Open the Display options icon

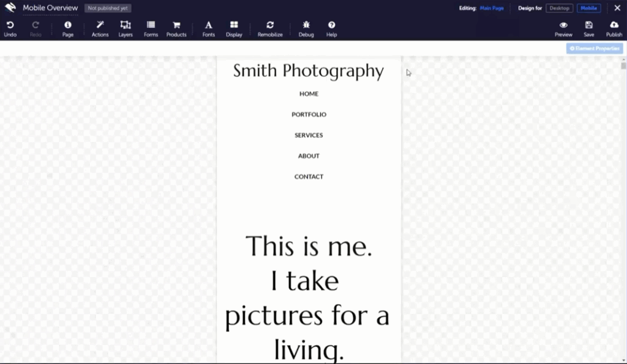[x=234, y=25]
